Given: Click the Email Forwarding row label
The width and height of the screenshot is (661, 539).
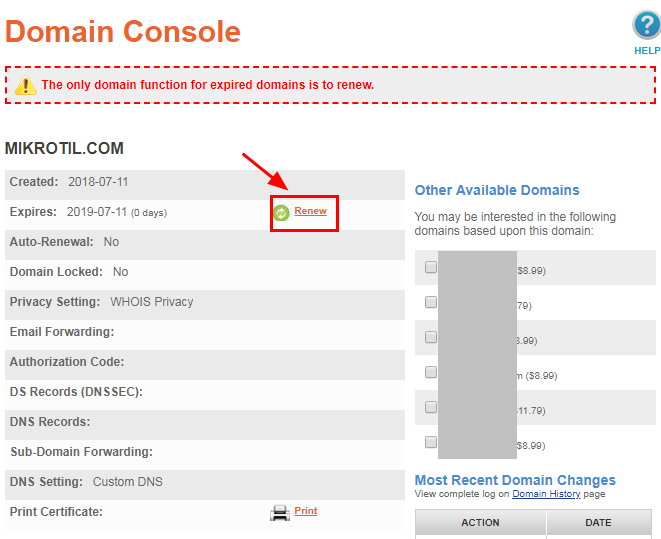Looking at the screenshot, I should click(62, 332).
